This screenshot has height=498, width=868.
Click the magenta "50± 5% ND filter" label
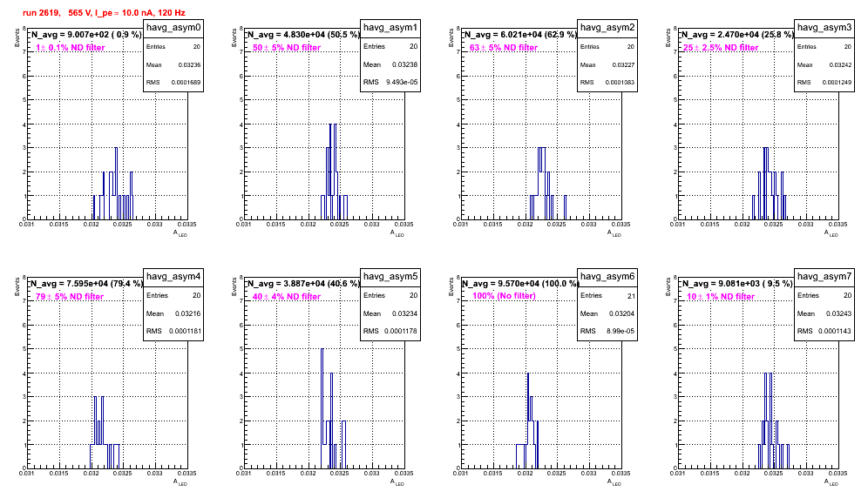pyautogui.click(x=287, y=48)
